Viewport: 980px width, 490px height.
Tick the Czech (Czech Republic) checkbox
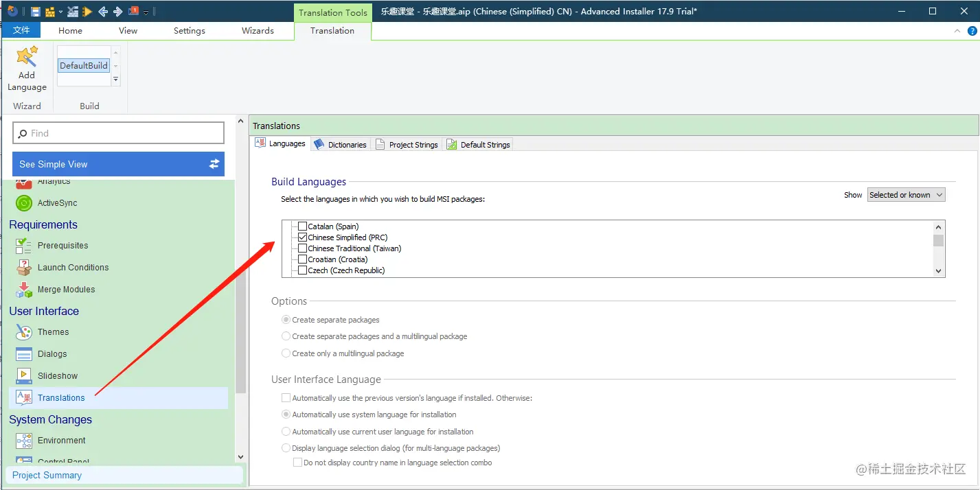302,270
